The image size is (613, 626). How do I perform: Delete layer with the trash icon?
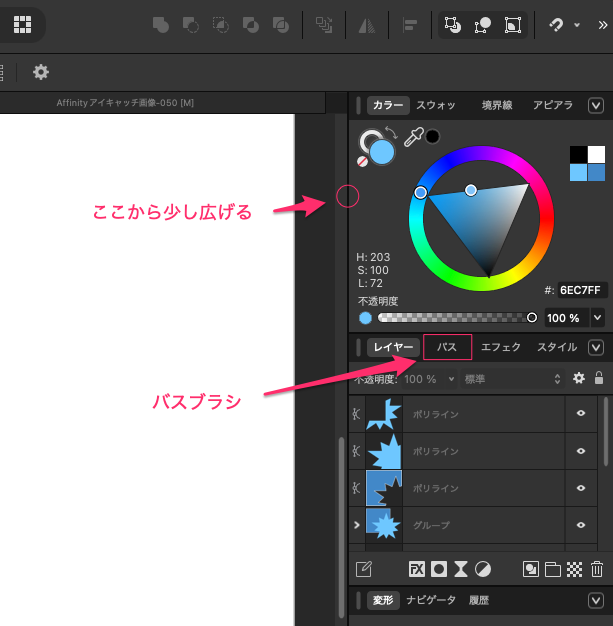point(597,570)
